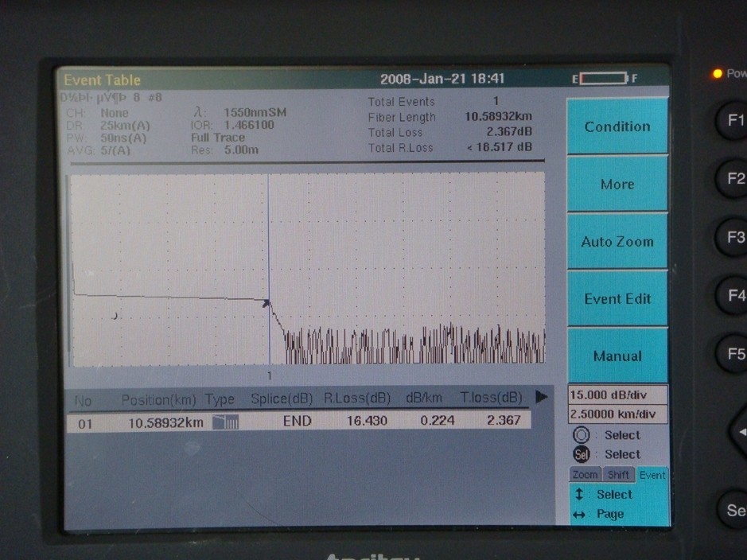
Task: Click the 2.367 T.loss cell in row 01
Action: click(504, 420)
